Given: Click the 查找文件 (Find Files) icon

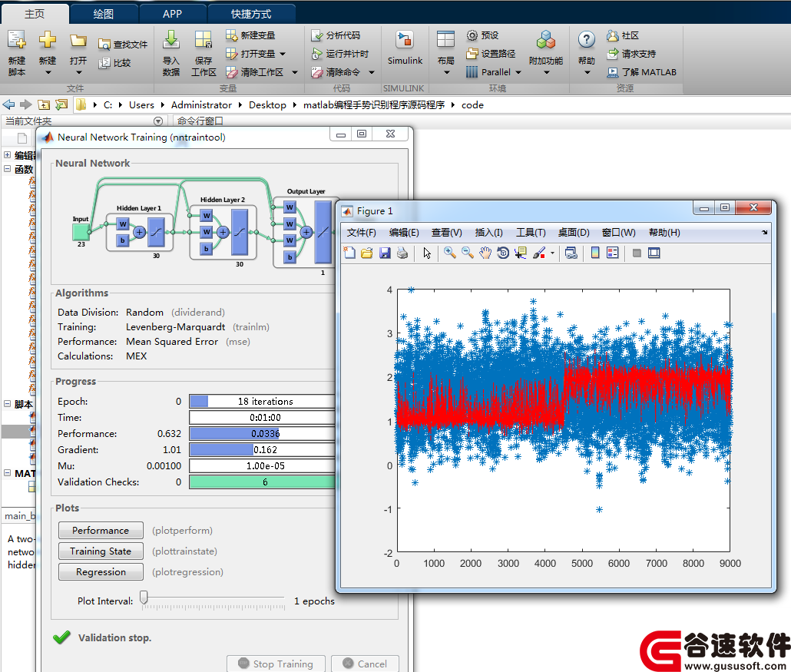Looking at the screenshot, I should 104,45.
